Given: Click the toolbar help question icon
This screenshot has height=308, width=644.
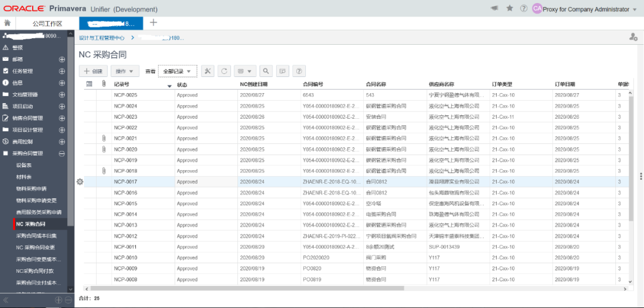Looking at the screenshot, I should (299, 71).
